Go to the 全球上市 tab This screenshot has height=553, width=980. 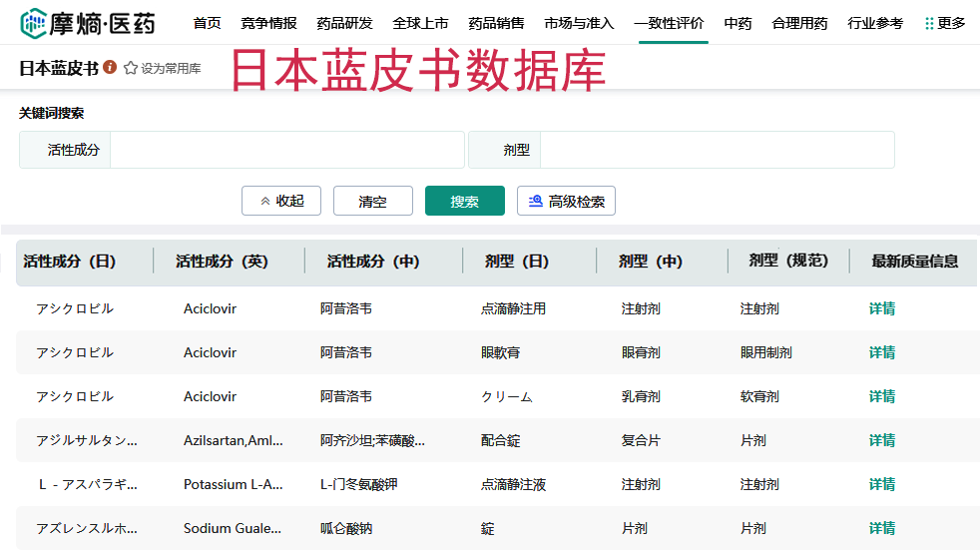click(420, 23)
